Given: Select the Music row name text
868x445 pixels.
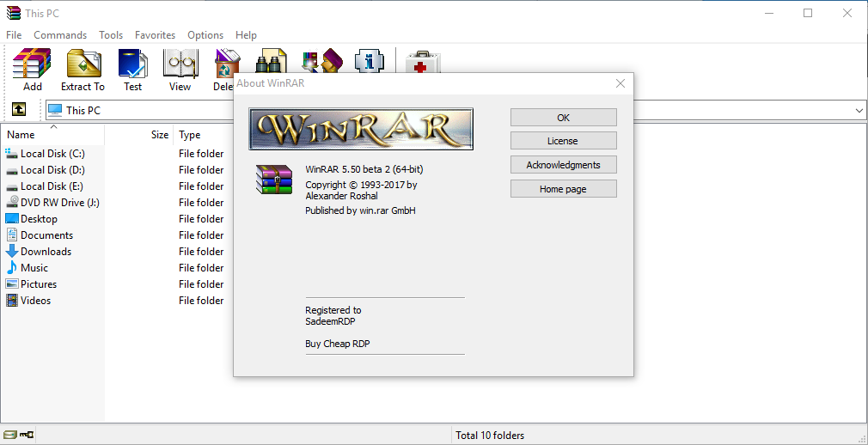Looking at the screenshot, I should tap(34, 268).
